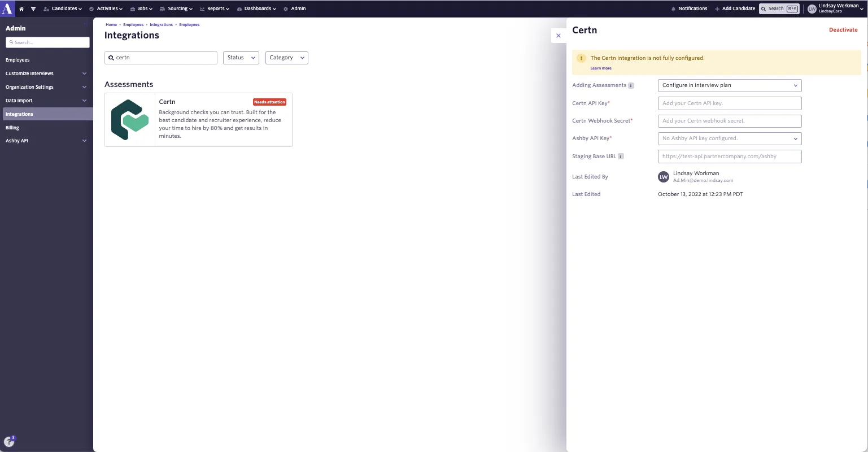Open the Candidates menu
This screenshot has height=452, width=868.
point(63,9)
